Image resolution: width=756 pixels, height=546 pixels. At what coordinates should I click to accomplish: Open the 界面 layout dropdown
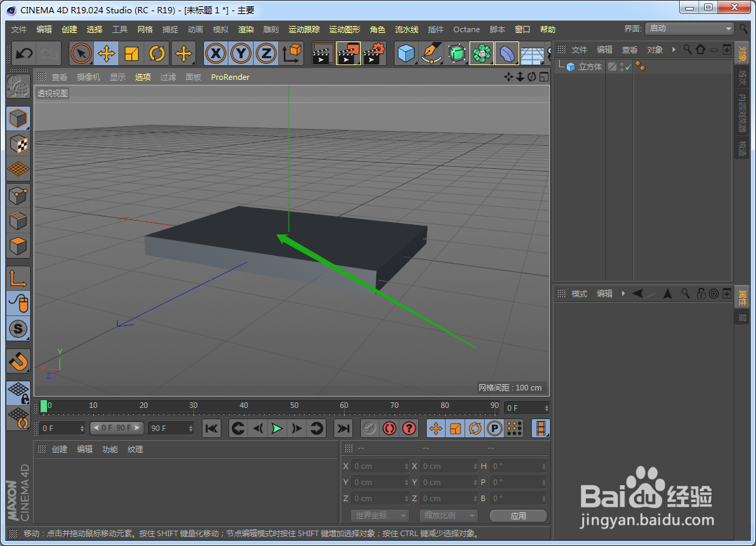pyautogui.click(x=690, y=29)
